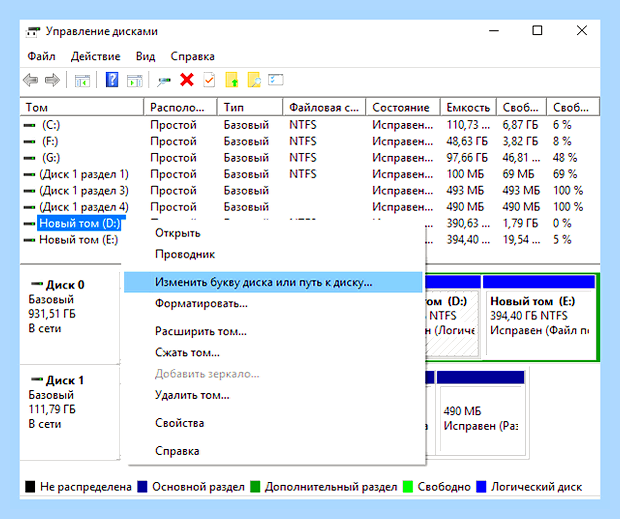The height and width of the screenshot is (519, 620).
Task: Click the 69 МБ free space cell
Action: (518, 174)
